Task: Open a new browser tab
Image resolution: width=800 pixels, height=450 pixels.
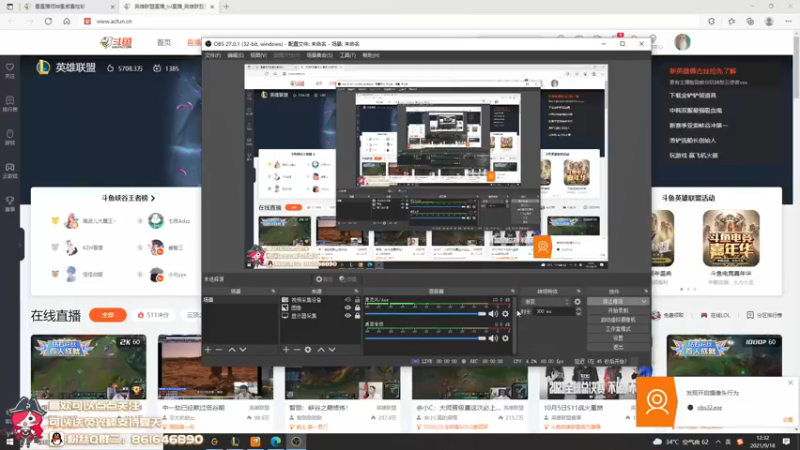Action: click(226, 7)
